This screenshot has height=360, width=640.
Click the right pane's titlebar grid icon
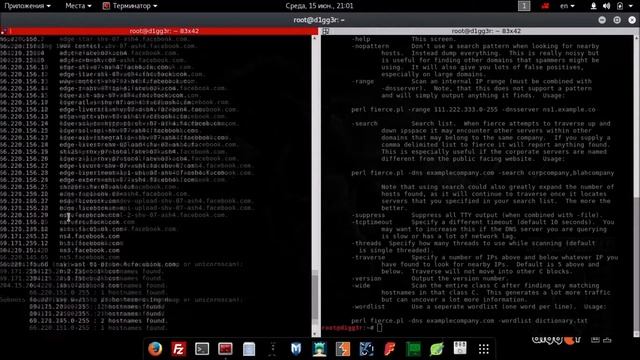pos(326,31)
